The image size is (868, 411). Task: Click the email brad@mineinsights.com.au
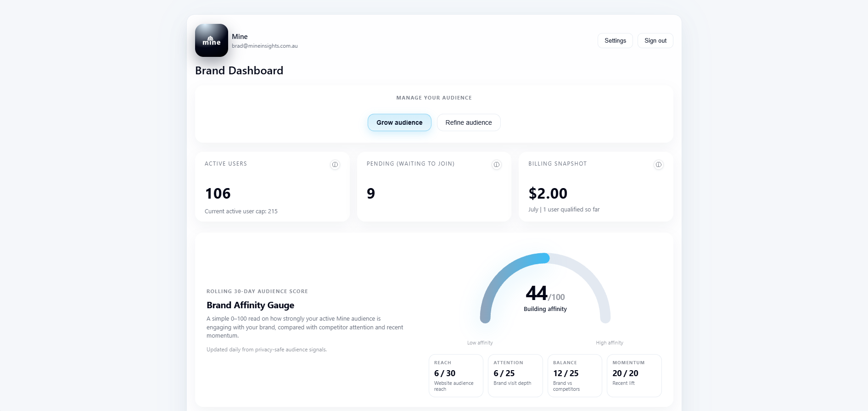pyautogui.click(x=265, y=46)
